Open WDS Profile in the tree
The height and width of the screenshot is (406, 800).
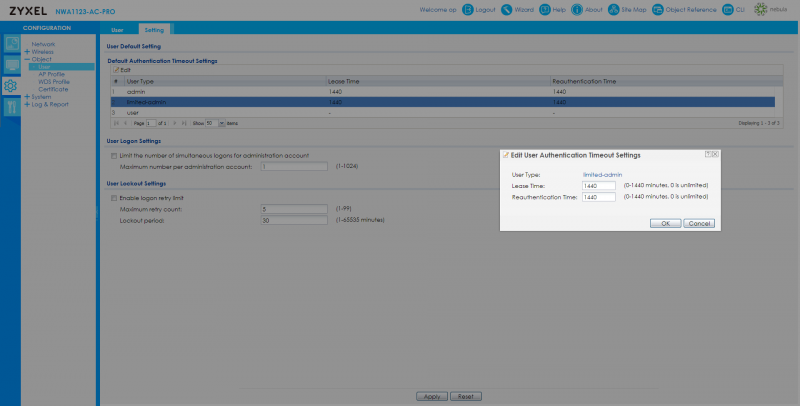[54, 82]
